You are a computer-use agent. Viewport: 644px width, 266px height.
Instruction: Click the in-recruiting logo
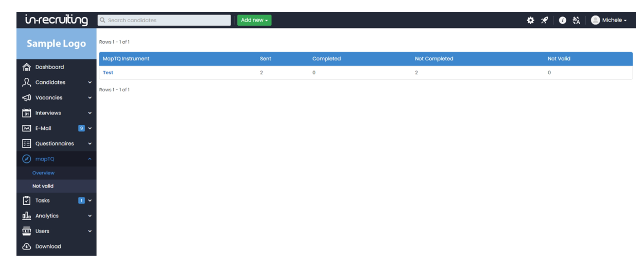56,20
